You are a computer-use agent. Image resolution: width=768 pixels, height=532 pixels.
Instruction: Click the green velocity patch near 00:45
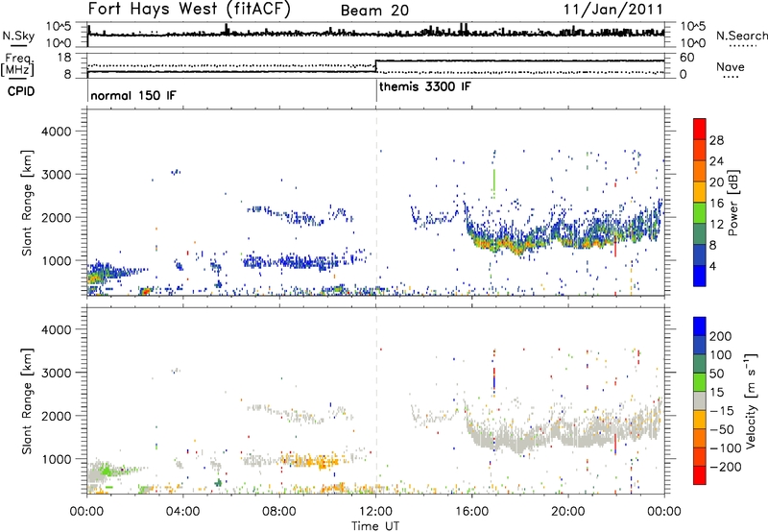tap(107, 471)
